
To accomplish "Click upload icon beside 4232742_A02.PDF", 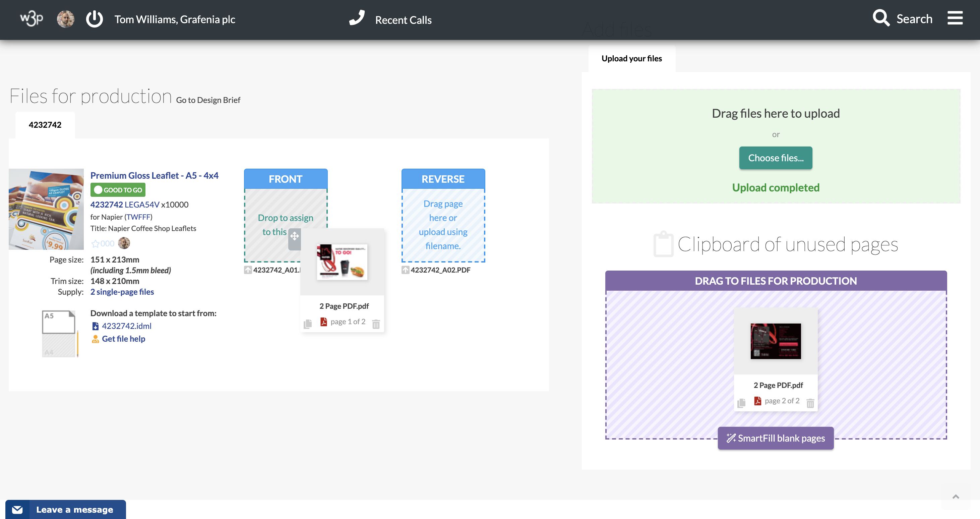I will [x=406, y=270].
